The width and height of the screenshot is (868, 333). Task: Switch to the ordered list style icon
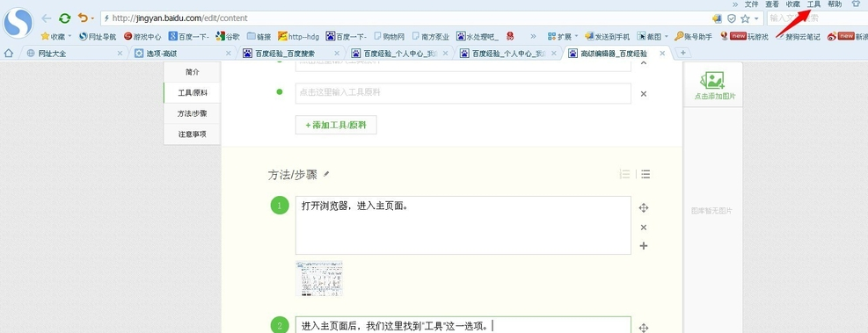624,174
